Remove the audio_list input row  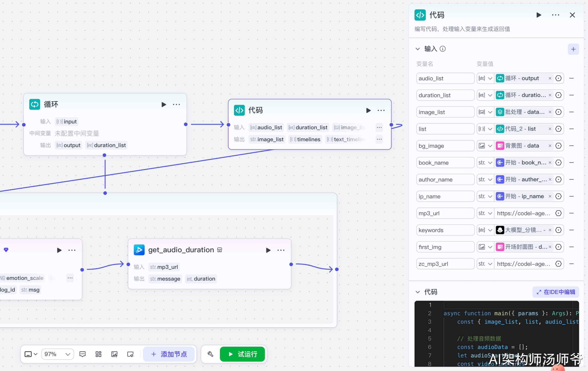[572, 78]
